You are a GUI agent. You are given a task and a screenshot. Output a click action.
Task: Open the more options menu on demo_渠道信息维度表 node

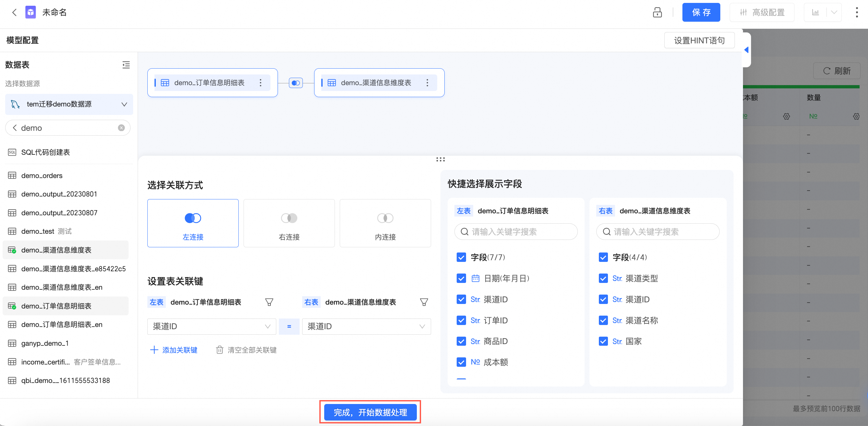click(427, 83)
